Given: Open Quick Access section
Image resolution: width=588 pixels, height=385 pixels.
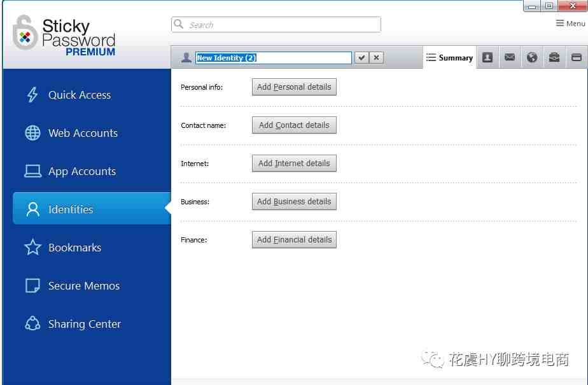Looking at the screenshot, I should point(80,95).
